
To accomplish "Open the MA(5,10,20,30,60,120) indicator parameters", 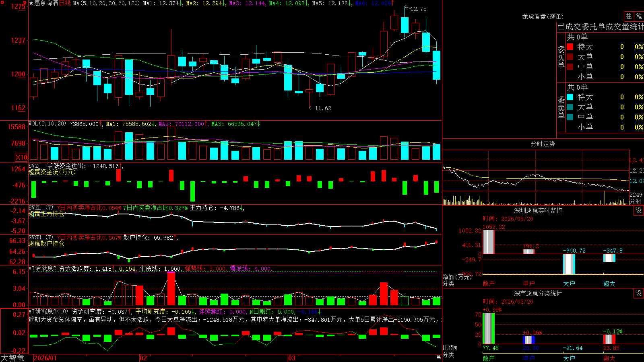I will point(106,3).
